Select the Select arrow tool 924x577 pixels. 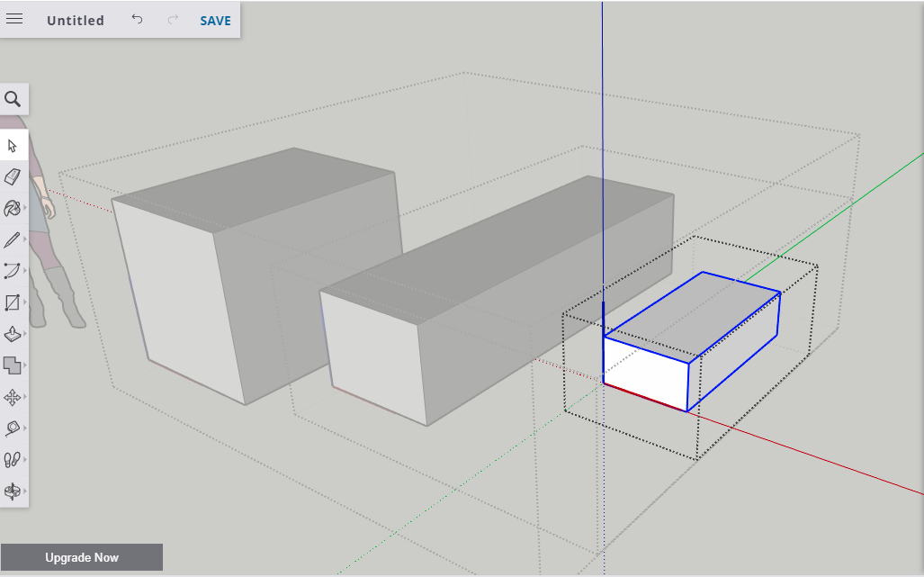click(x=13, y=146)
